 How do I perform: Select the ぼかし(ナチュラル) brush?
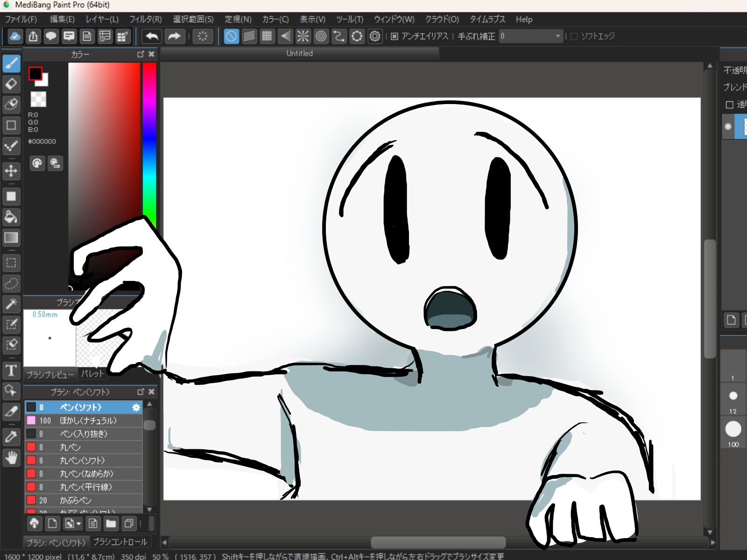pos(88,420)
